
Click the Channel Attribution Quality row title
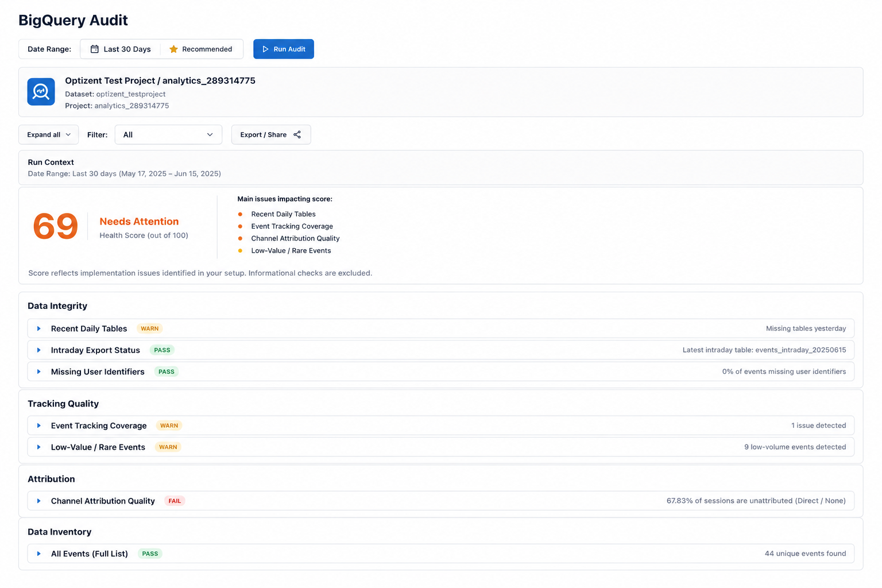click(103, 501)
